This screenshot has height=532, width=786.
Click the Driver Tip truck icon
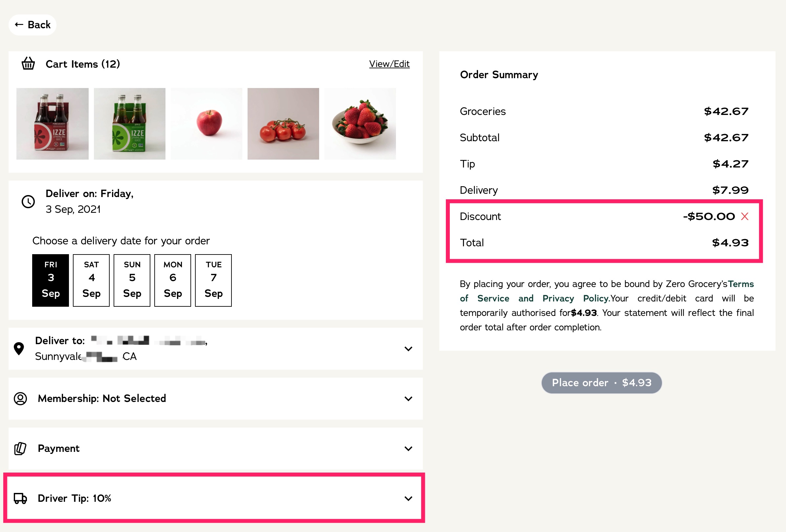point(20,498)
